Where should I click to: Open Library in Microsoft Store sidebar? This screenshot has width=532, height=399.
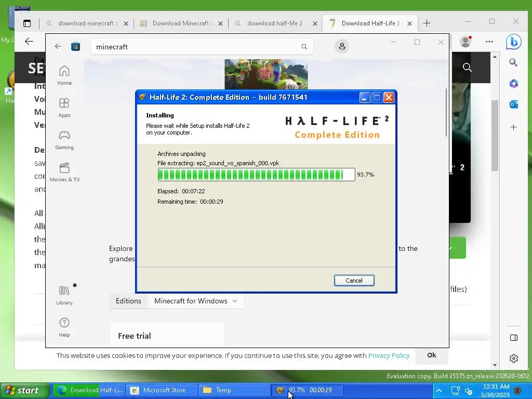tap(64, 295)
